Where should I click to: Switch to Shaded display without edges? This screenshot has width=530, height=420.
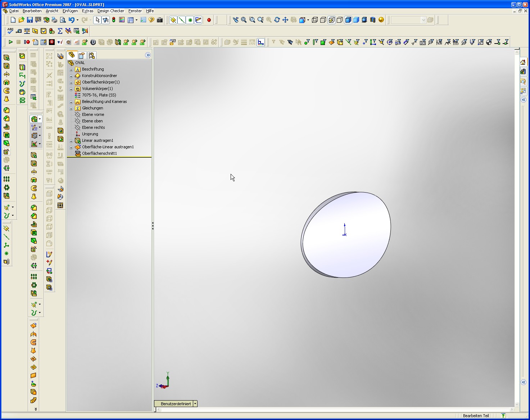pyautogui.click(x=356, y=20)
